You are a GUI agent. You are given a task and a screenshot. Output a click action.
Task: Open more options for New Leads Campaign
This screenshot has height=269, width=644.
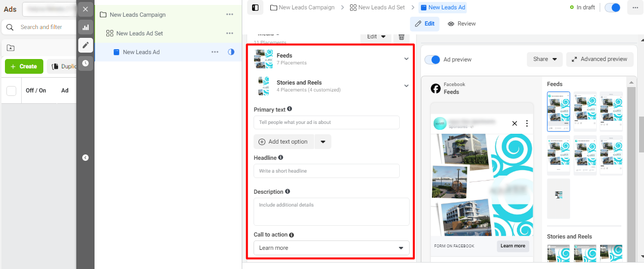(229, 15)
